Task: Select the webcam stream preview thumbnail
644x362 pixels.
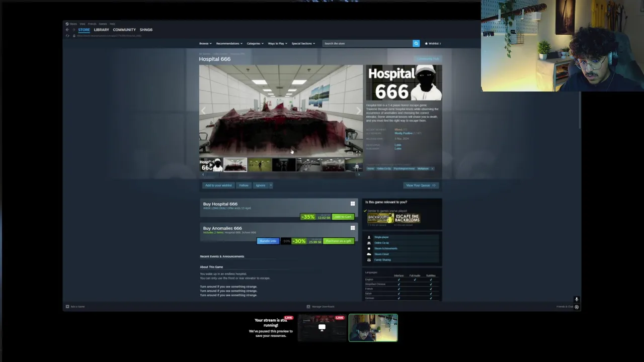Action: pos(373,328)
